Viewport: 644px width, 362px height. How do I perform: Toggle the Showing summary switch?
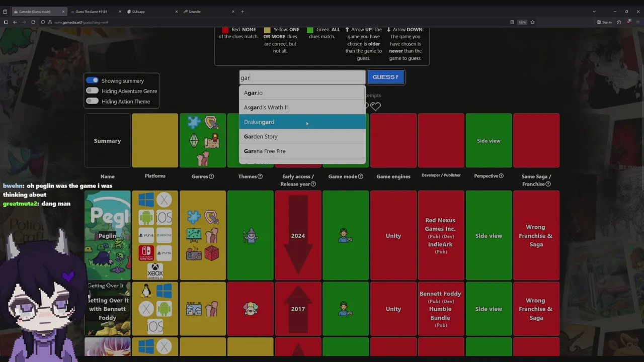pos(92,80)
